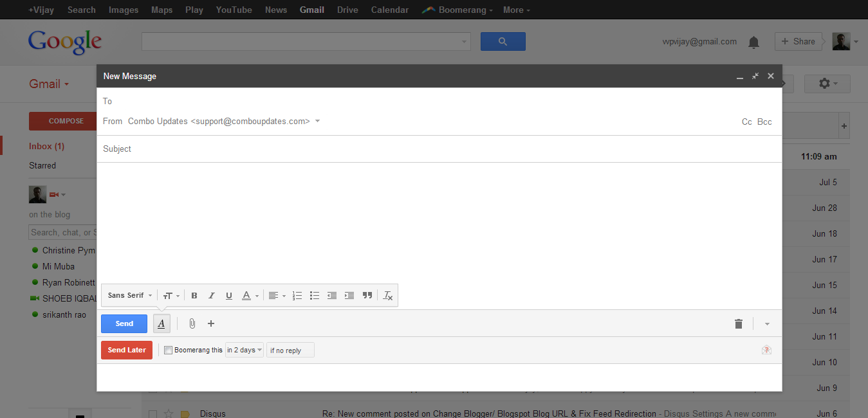The height and width of the screenshot is (418, 868).
Task: Go to Maps in top bar
Action: pyautogui.click(x=162, y=10)
